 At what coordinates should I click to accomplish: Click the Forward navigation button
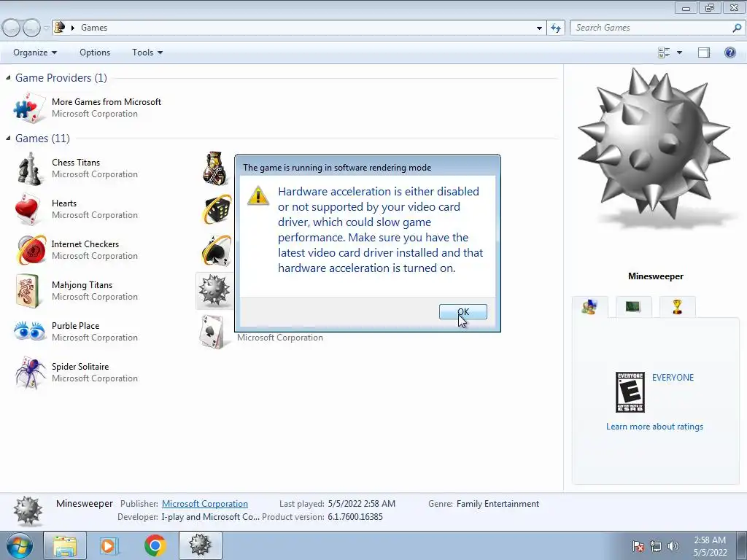point(31,28)
